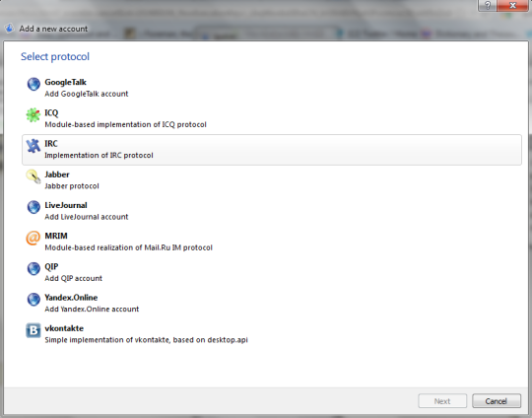
Task: Click the Jabber lightbulb icon
Action: (33, 176)
